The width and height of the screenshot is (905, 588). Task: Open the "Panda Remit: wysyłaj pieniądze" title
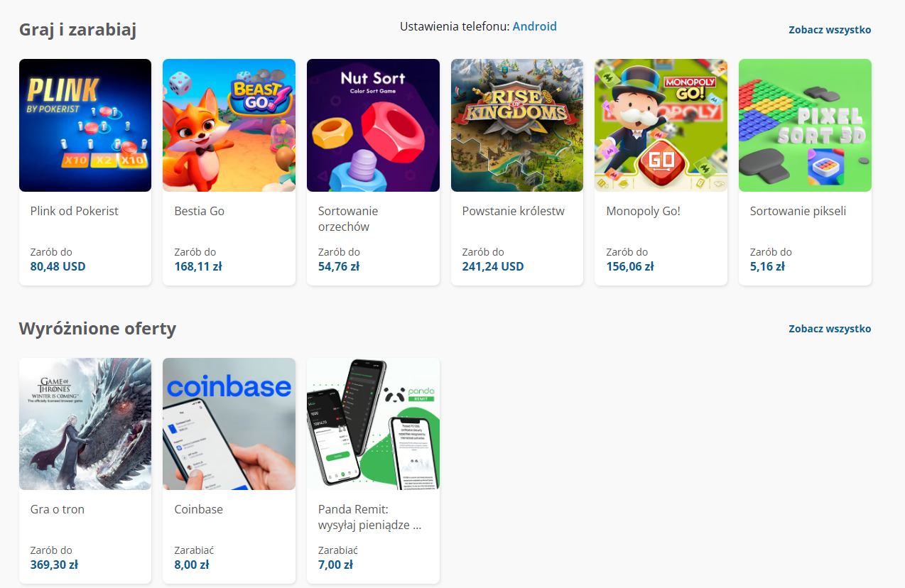point(370,517)
